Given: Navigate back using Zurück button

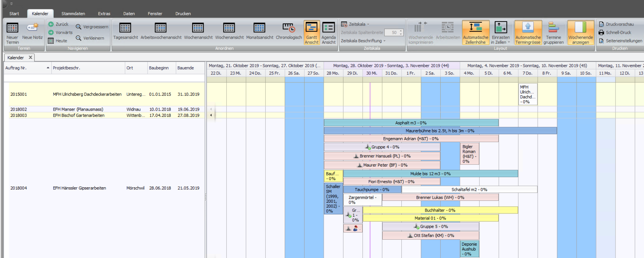Looking at the screenshot, I should click(58, 24).
